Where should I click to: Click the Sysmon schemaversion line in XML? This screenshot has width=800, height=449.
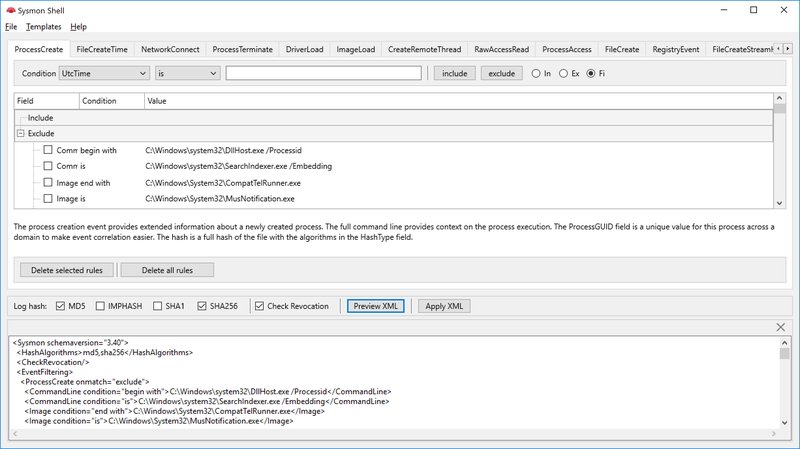(70, 343)
